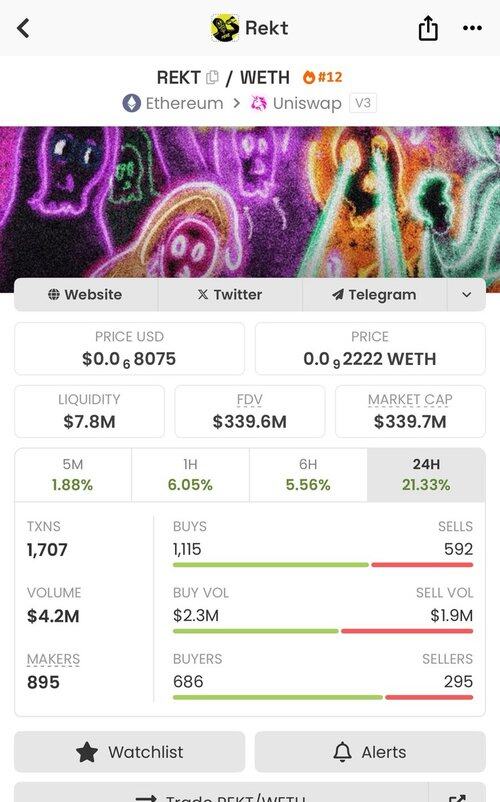
Task: Enable Alerts with the bell button
Action: click(x=370, y=752)
